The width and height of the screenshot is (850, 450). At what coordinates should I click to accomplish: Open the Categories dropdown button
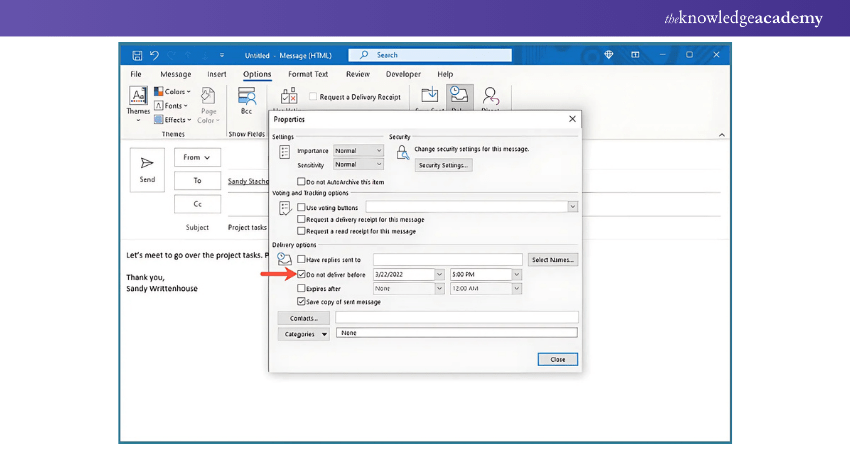(x=303, y=334)
